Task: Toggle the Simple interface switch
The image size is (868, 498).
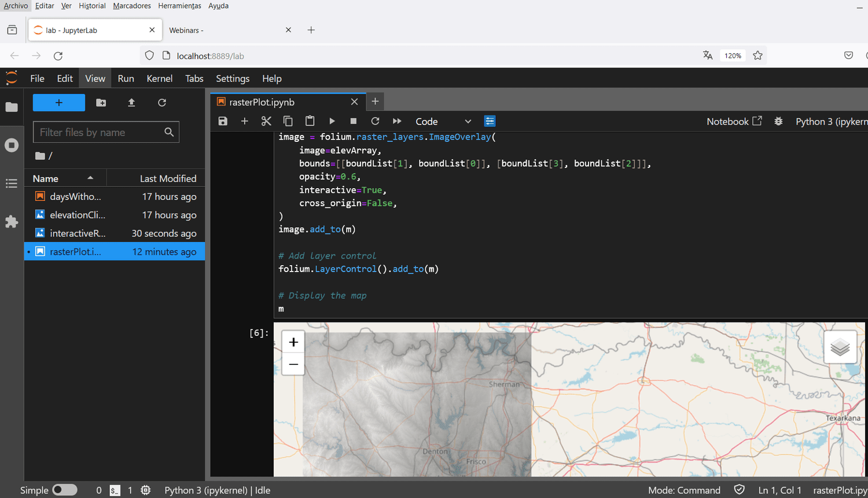Action: [x=65, y=489]
